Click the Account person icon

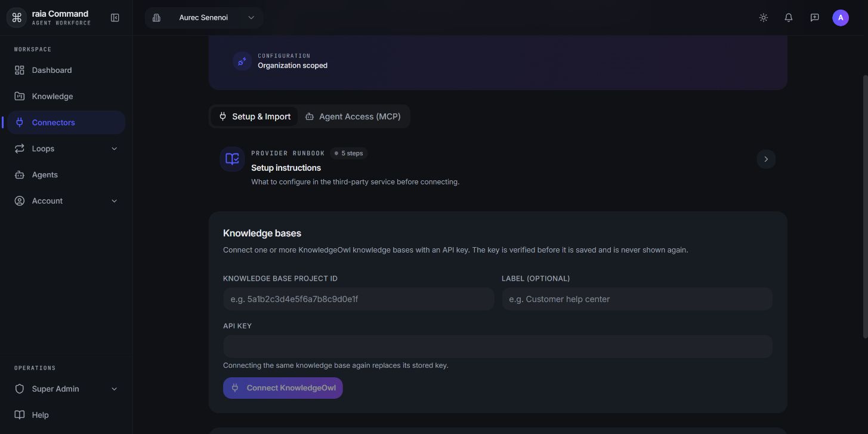pos(20,201)
